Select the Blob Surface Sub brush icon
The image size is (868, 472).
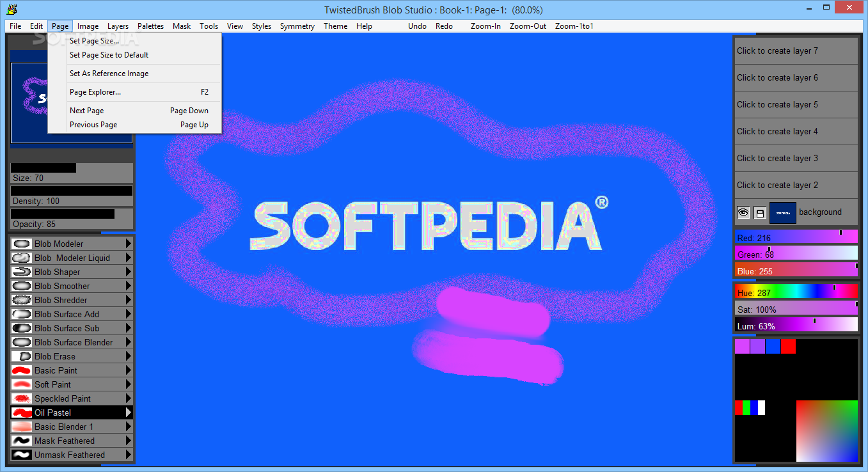(22, 328)
